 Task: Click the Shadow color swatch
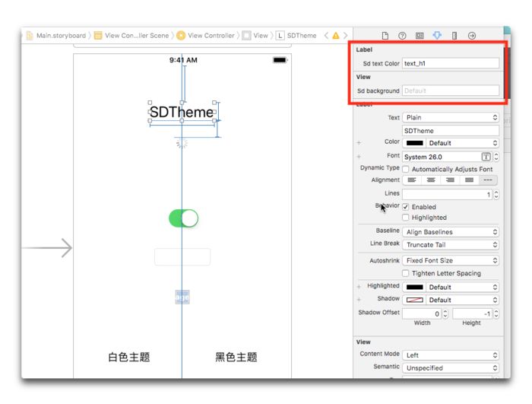(x=415, y=300)
